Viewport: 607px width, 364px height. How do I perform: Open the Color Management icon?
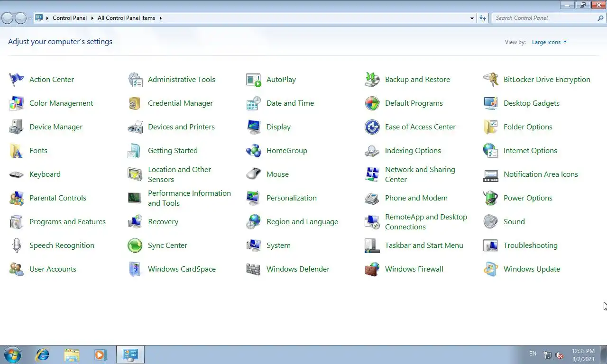(17, 103)
